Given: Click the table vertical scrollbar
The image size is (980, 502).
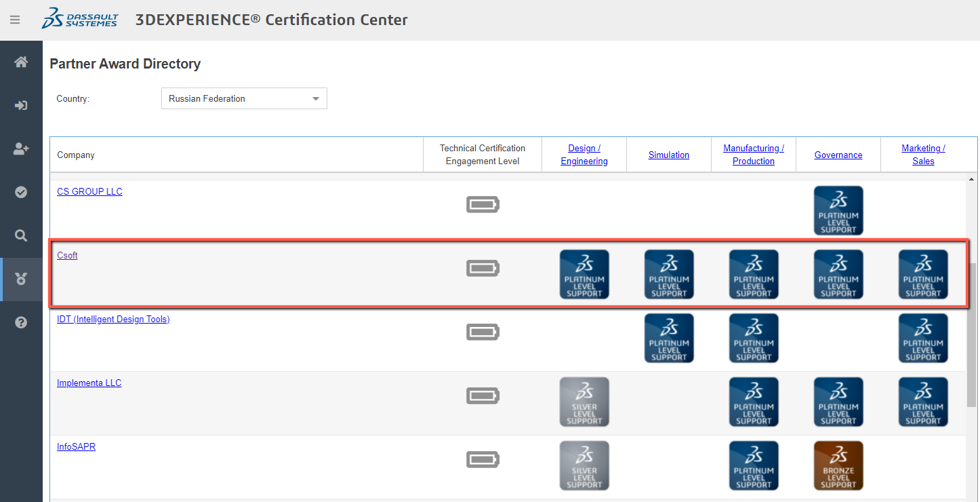Looking at the screenshot, I should tap(972, 332).
